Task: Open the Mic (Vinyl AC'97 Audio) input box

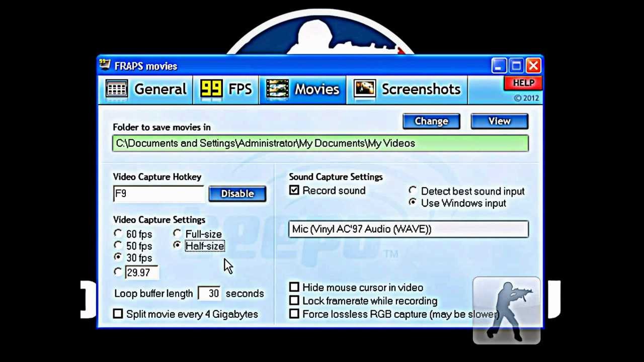Action: point(409,229)
